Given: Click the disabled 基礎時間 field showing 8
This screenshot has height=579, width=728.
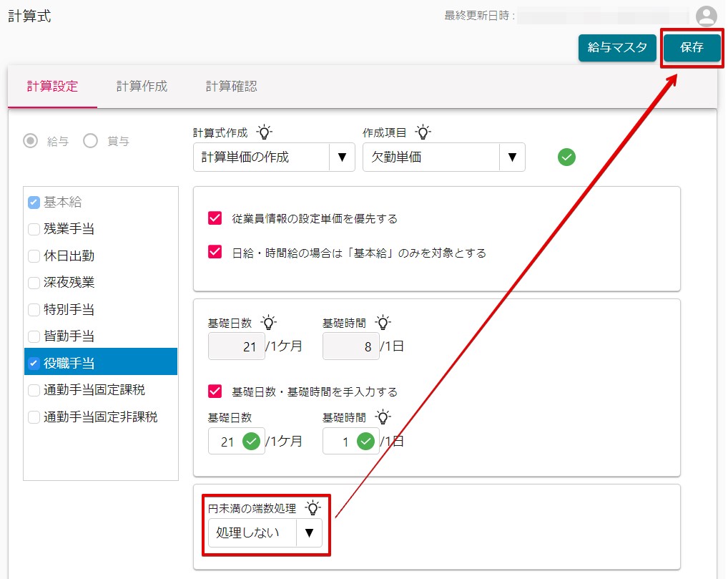Looking at the screenshot, I should (x=351, y=346).
